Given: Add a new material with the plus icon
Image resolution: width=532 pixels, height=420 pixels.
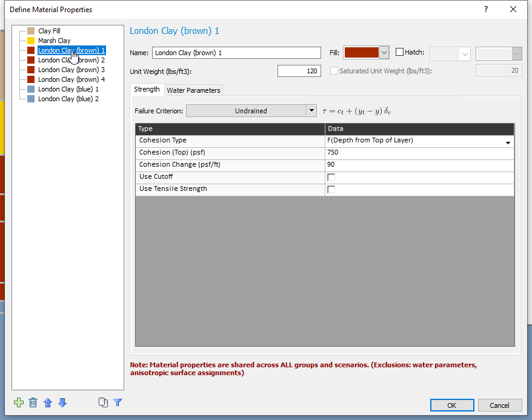Looking at the screenshot, I should 18,402.
